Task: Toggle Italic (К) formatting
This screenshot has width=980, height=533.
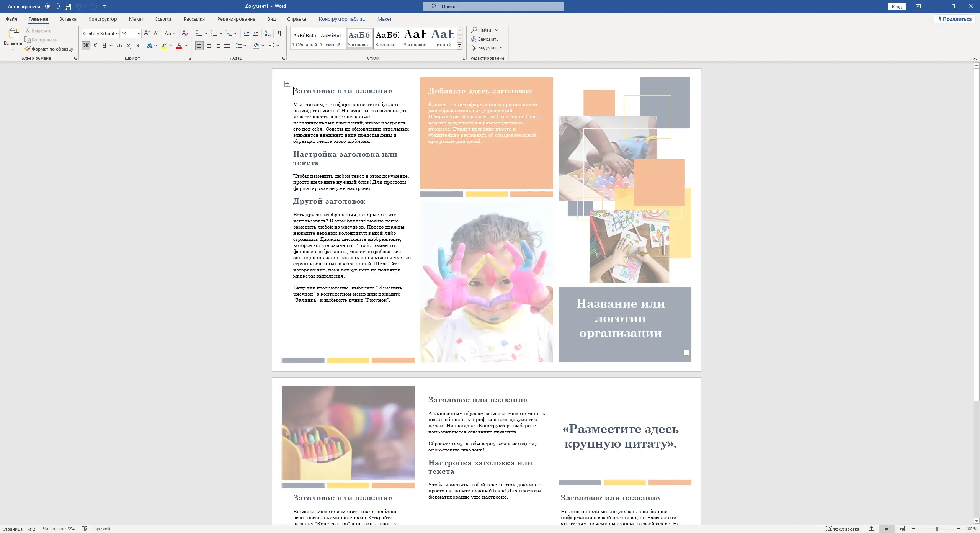Action: coord(95,46)
